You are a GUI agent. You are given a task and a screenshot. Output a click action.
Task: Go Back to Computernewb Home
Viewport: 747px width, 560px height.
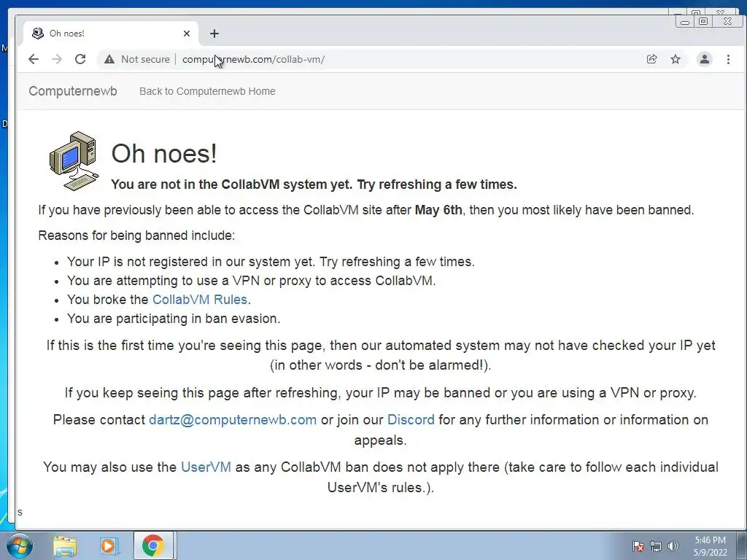pos(207,91)
